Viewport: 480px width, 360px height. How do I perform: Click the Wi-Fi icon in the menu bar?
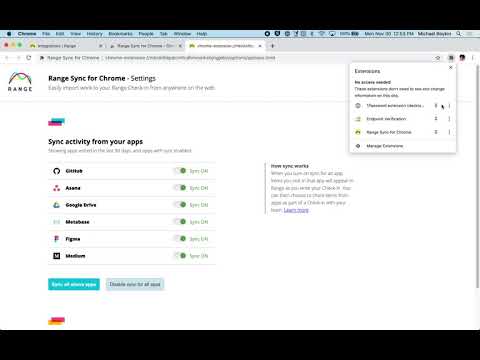pos(321,34)
